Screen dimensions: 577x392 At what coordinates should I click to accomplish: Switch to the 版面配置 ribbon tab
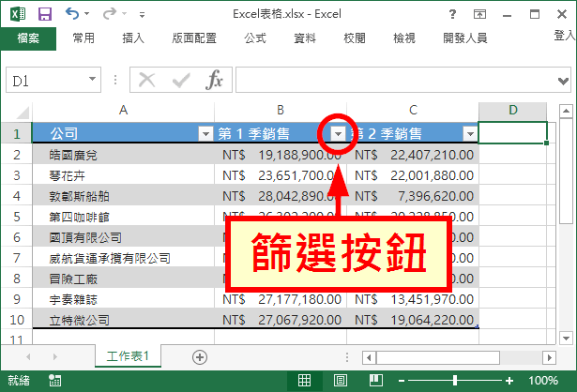click(x=194, y=38)
